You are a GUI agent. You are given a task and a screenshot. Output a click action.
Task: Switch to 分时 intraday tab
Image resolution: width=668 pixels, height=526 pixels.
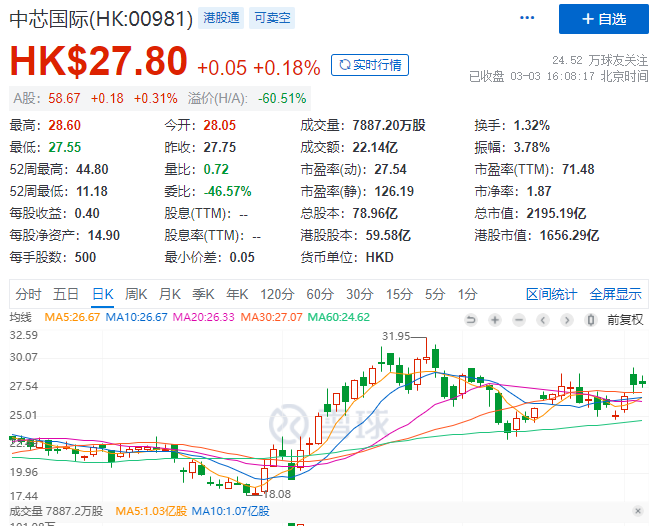coord(28,294)
